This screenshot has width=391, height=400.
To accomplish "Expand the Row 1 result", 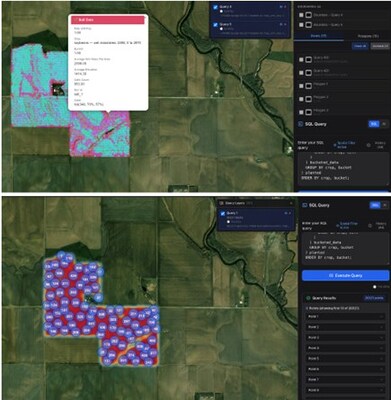I will click(345, 317).
